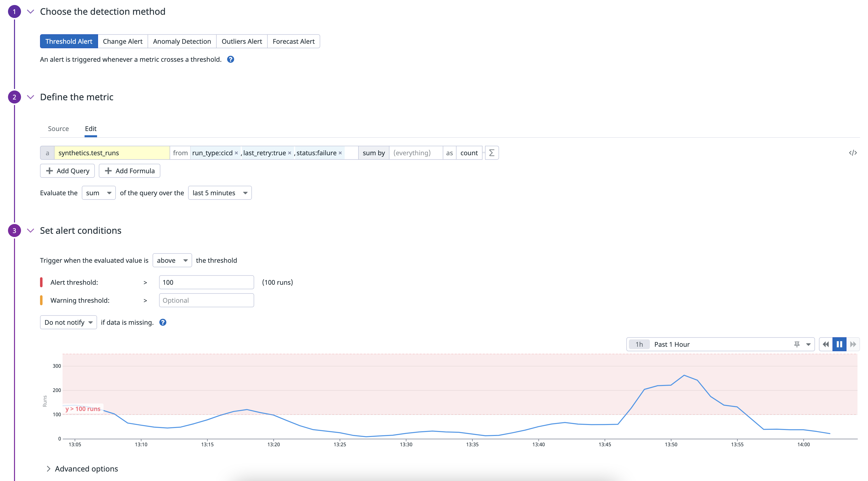Screen dimensions: 868x481
Task: Open the query aggregation sigma icon
Action: click(x=492, y=152)
